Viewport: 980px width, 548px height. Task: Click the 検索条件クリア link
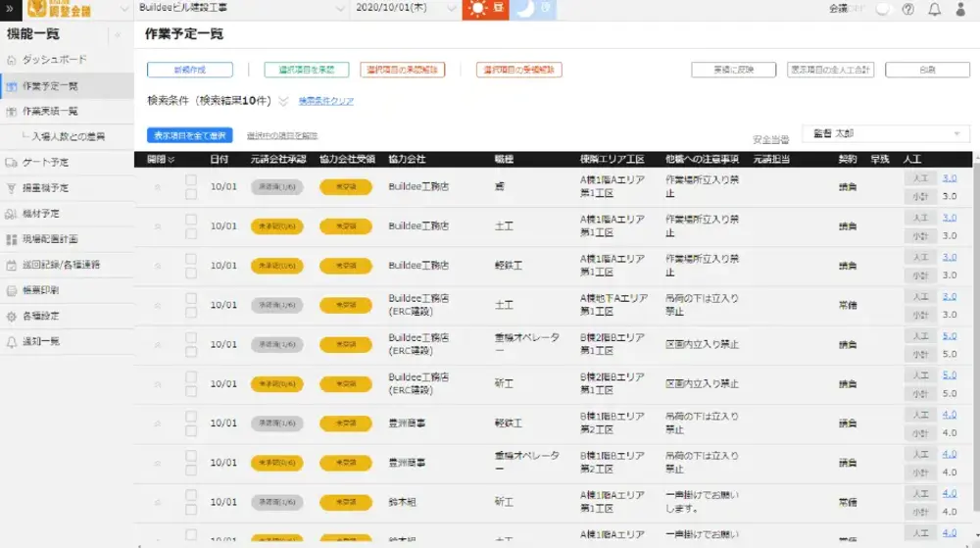pyautogui.click(x=326, y=101)
